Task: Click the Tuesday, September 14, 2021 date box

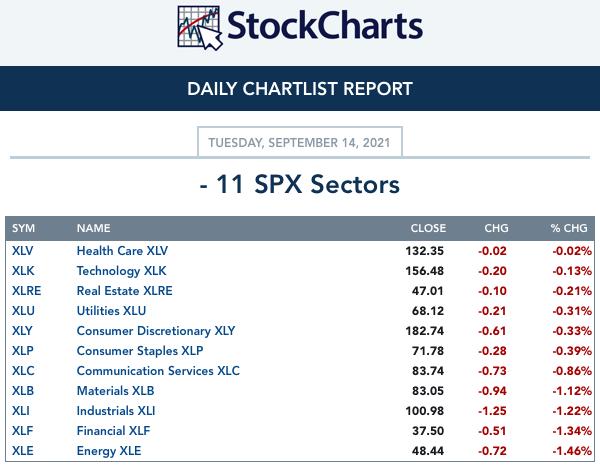Action: (300, 142)
